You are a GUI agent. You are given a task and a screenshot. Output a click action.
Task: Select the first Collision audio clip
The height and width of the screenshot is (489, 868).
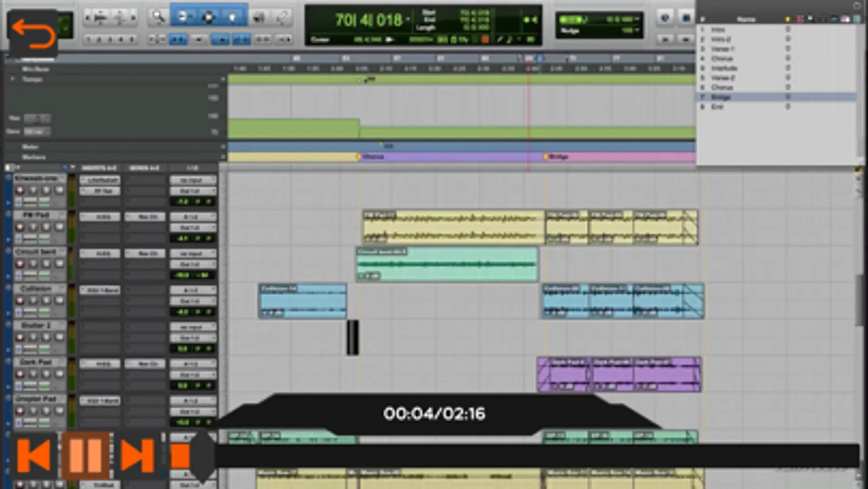[302, 300]
